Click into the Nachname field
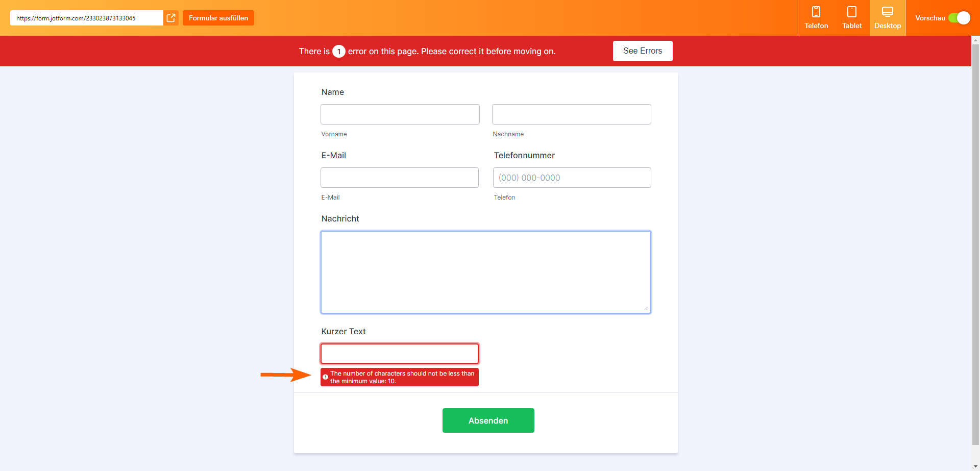This screenshot has height=471, width=980. 571,114
